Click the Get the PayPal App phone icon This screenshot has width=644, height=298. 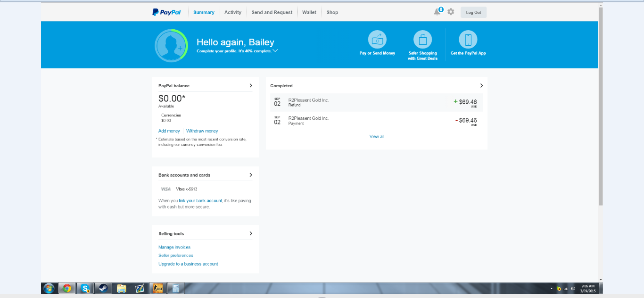click(468, 40)
